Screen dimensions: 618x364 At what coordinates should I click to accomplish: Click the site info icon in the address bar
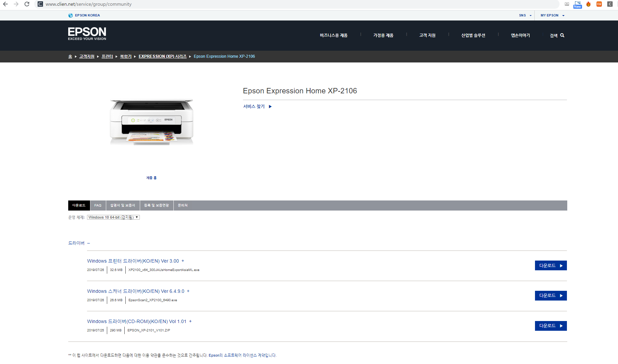point(40,4)
